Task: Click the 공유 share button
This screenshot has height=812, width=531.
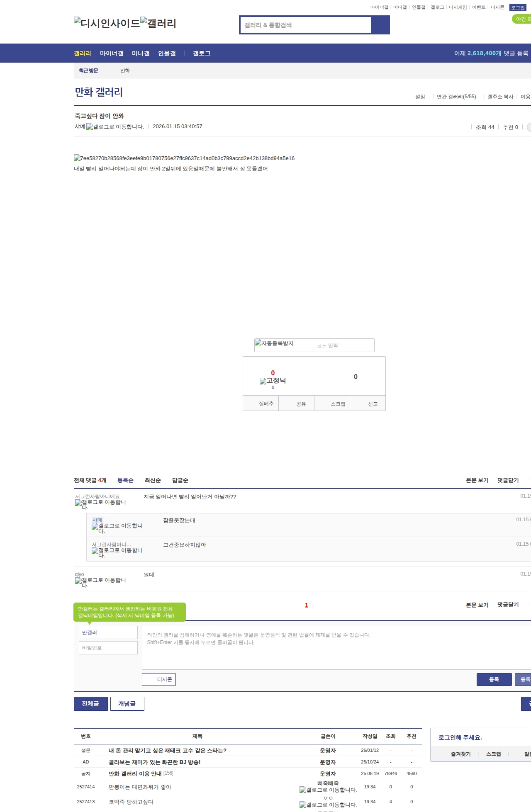Action: [297, 404]
